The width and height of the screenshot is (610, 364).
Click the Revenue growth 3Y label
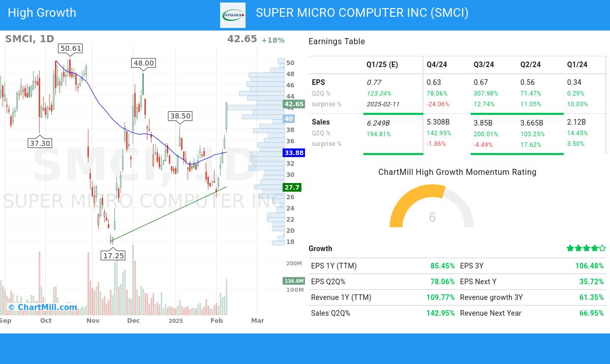(492, 297)
